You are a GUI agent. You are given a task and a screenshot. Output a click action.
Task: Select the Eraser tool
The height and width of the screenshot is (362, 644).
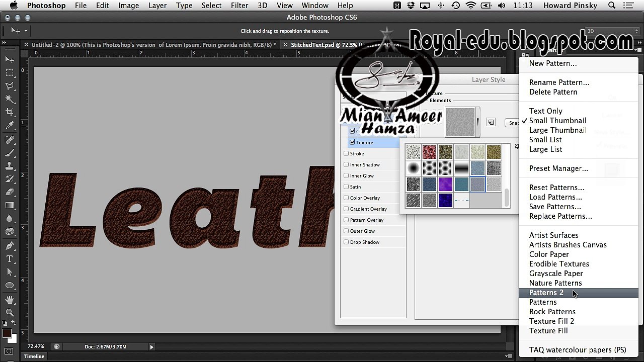pos(10,192)
